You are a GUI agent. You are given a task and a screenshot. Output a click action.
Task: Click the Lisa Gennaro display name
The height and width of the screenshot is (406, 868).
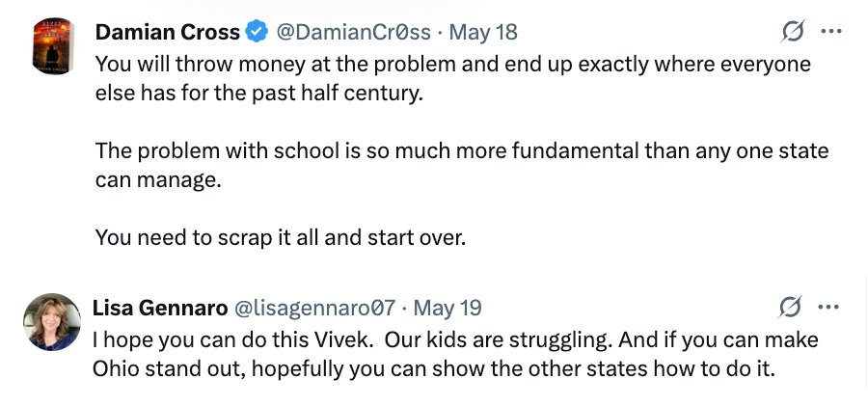coord(159,308)
